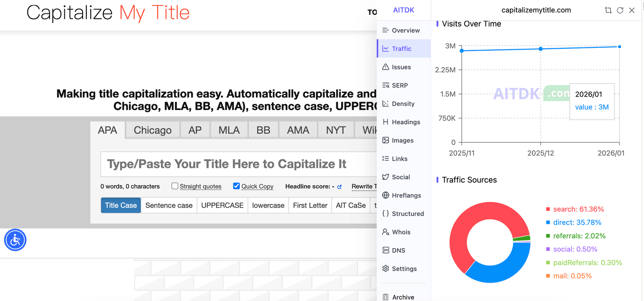Toggle the direct legend entry in Traffic Sources
The height and width of the screenshot is (301, 644).
click(573, 223)
